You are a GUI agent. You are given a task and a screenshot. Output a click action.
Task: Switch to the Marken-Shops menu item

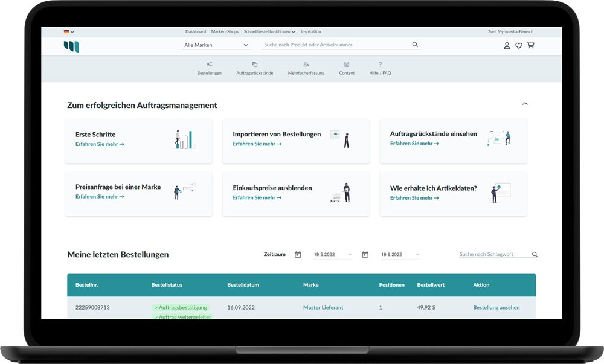point(225,31)
